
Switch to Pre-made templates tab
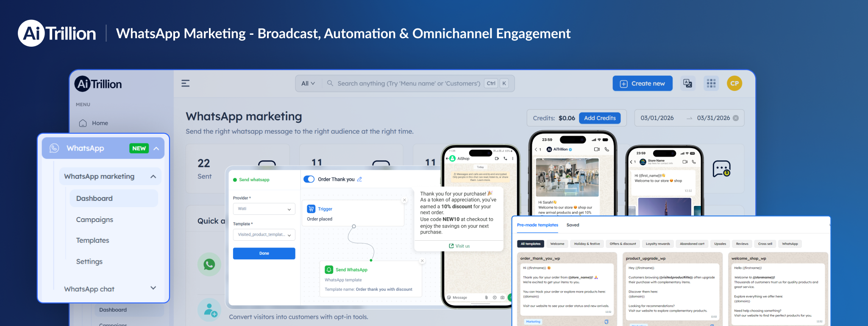click(x=537, y=225)
